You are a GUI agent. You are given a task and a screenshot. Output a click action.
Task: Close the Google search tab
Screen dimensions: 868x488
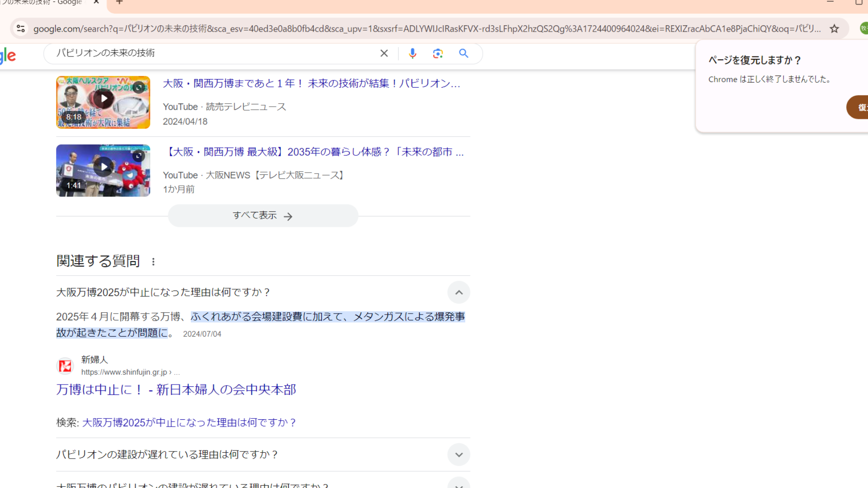click(x=96, y=2)
